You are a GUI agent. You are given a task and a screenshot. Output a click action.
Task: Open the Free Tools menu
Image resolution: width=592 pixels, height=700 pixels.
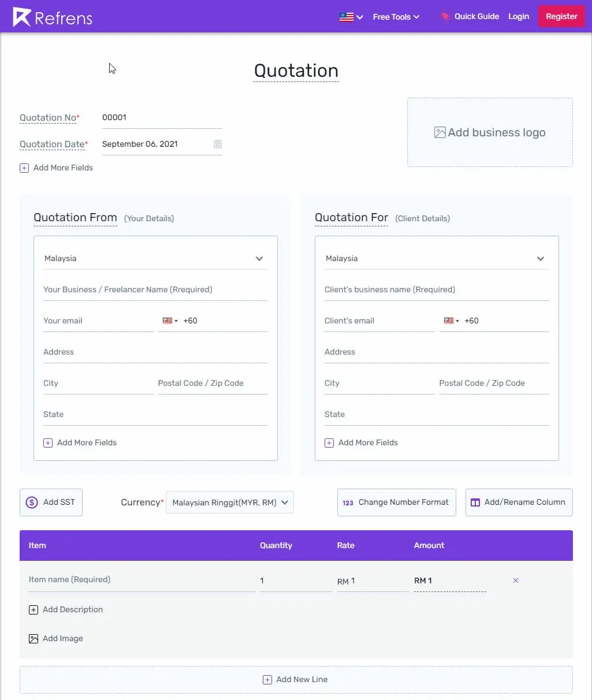point(396,17)
